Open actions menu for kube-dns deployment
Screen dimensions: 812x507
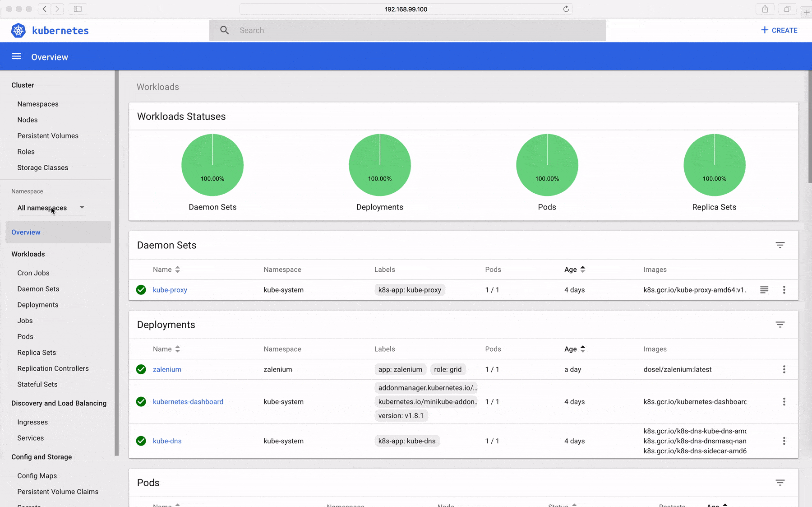point(784,441)
